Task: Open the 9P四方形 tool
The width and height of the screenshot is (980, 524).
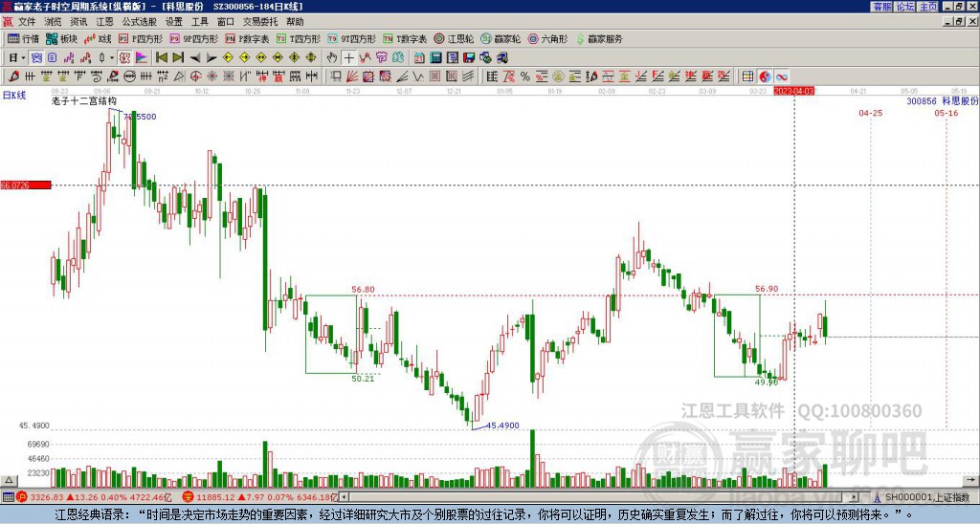Action: tap(193, 38)
